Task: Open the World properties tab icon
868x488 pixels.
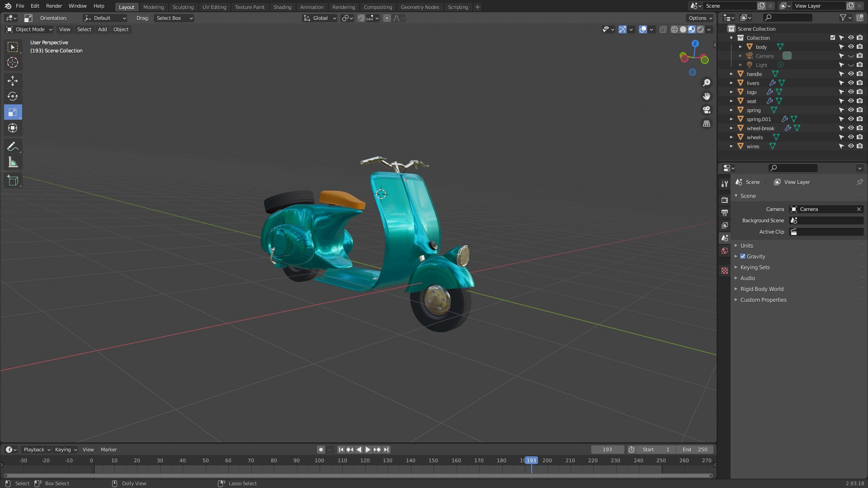Action: tap(725, 251)
